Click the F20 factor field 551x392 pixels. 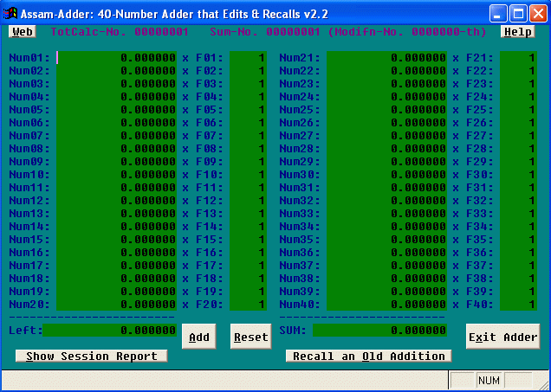pyautogui.click(x=248, y=305)
